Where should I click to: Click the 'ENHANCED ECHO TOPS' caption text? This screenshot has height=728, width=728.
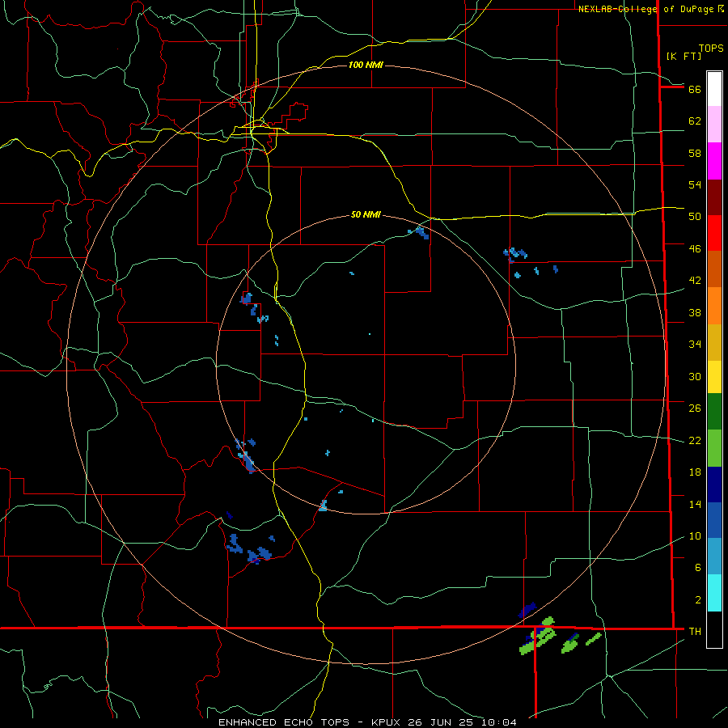pos(284,722)
